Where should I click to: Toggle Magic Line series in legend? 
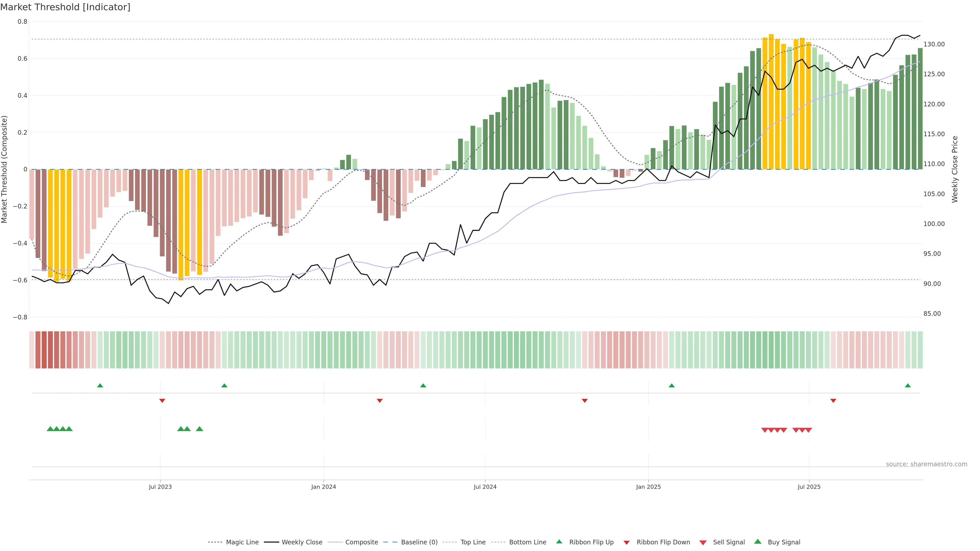coord(242,542)
